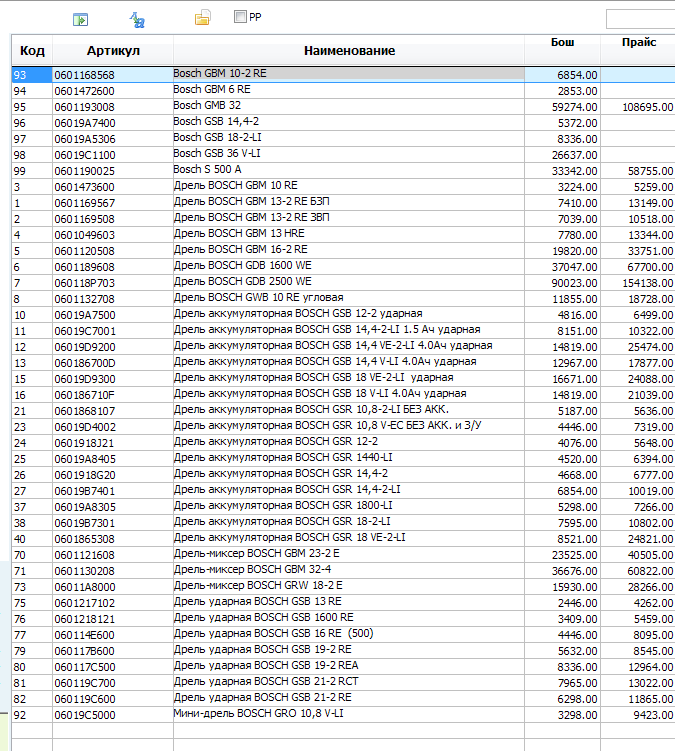This screenshot has height=751, width=675.
Task: Toggle the PP checkbox
Action: pos(240,17)
